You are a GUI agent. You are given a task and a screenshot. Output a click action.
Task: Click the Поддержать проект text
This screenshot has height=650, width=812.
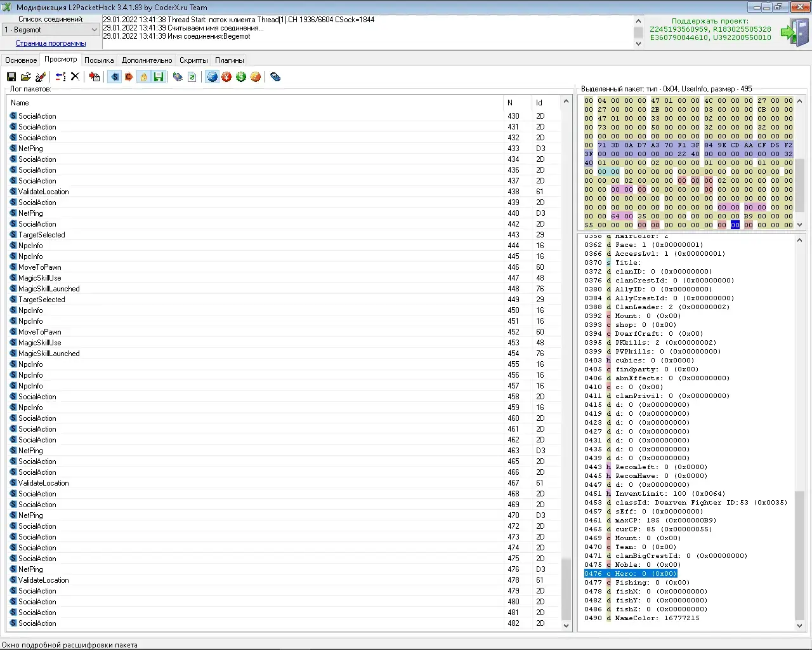[x=710, y=21]
